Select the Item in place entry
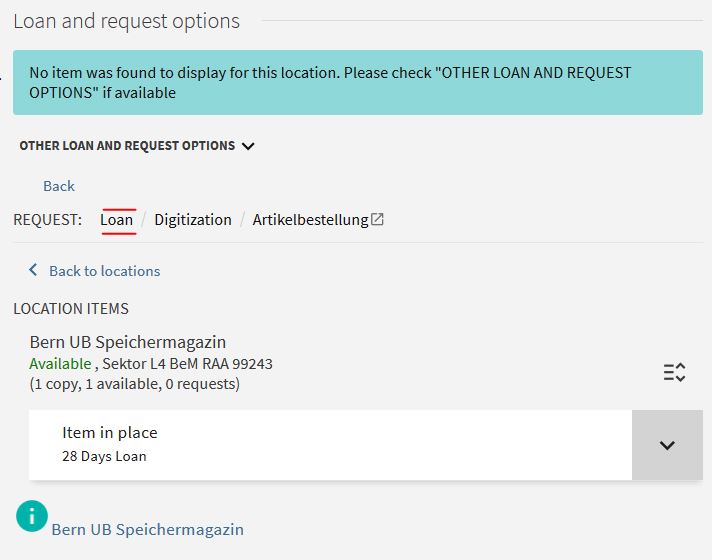Viewport: 712px width, 560px height. click(x=110, y=433)
